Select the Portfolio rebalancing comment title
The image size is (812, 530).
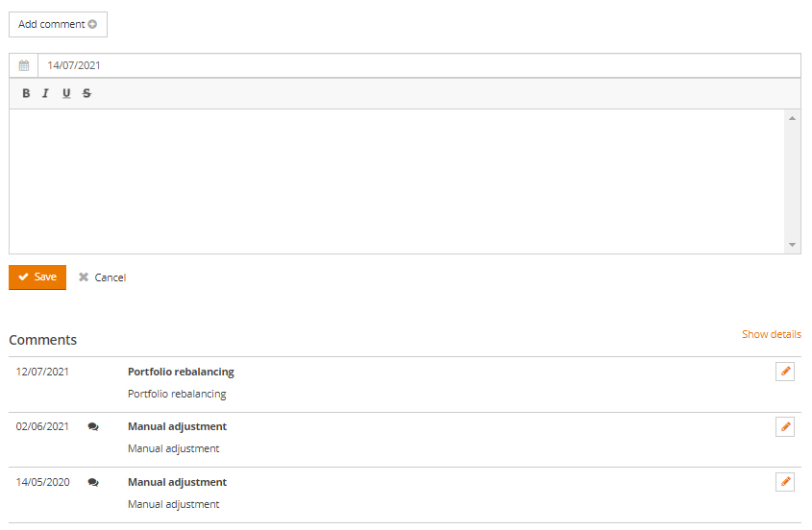[x=181, y=372]
